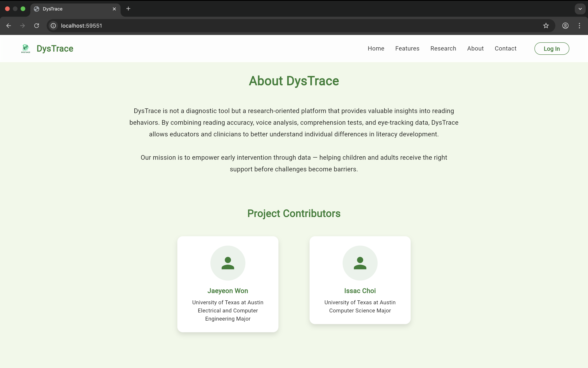Open the browser profile icon
588x368 pixels.
pos(565,26)
